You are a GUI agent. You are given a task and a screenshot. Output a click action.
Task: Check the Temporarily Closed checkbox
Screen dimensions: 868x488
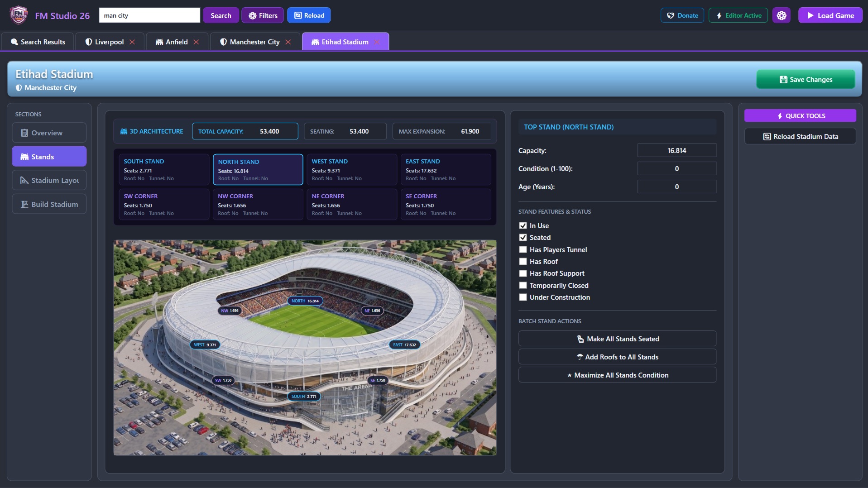[x=523, y=285]
